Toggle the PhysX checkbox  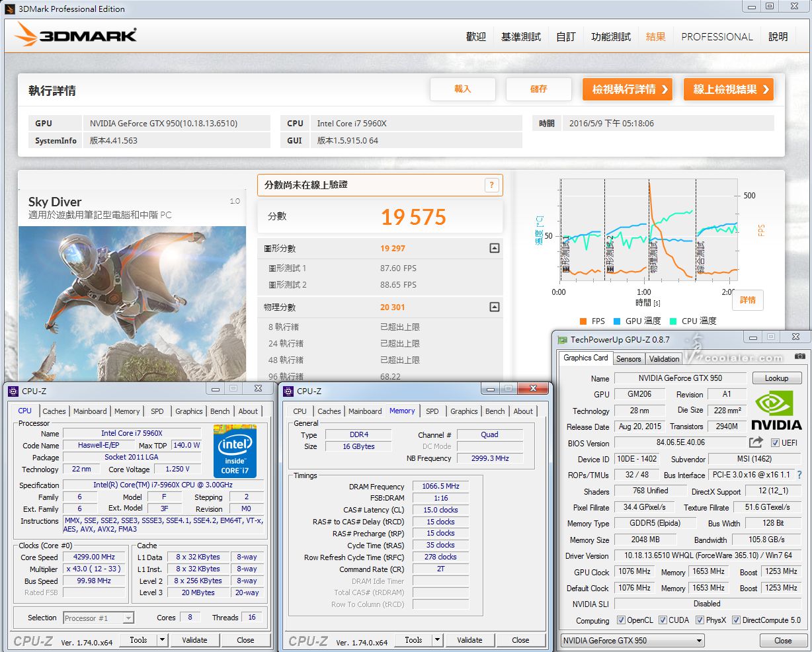coord(700,620)
